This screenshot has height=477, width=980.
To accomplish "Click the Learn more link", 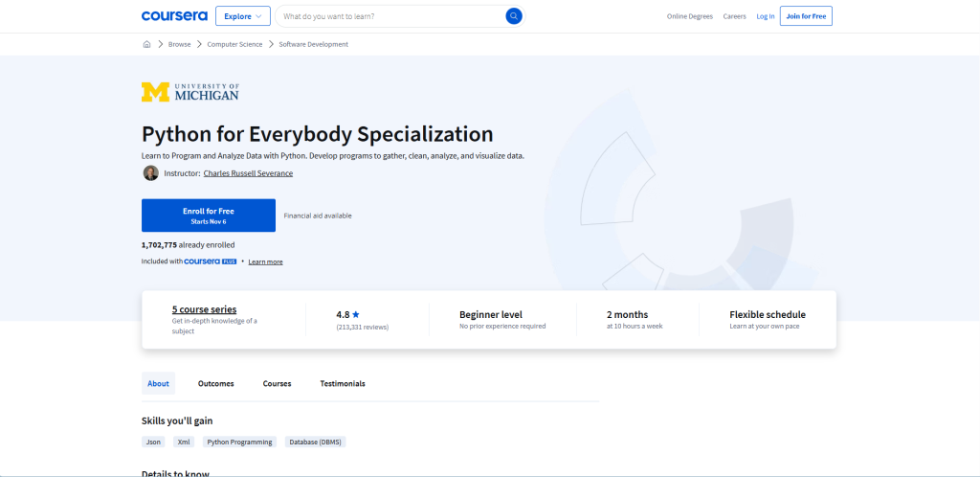I will (266, 261).
